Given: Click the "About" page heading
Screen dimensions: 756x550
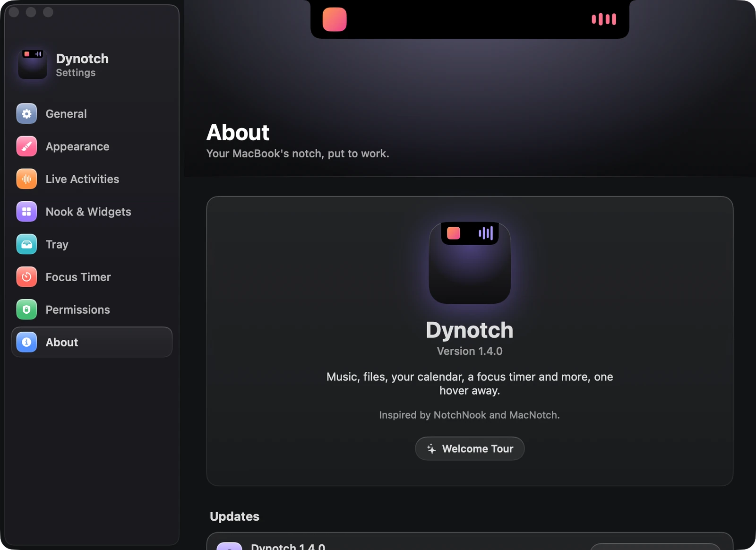Looking at the screenshot, I should [238, 132].
